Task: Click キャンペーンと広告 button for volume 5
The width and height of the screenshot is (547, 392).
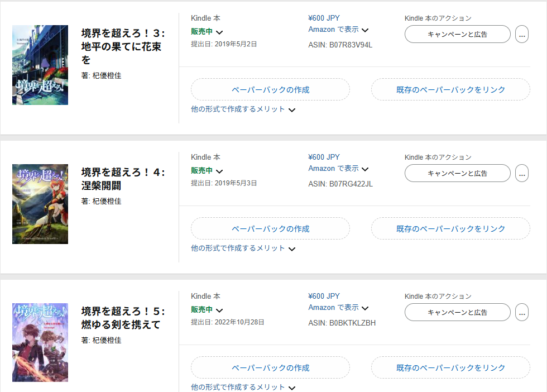Action: point(457,312)
